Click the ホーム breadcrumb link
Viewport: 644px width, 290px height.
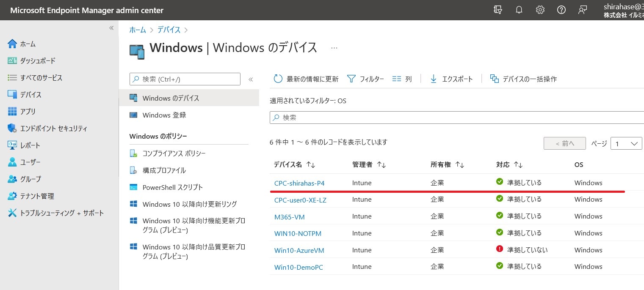coord(138,30)
